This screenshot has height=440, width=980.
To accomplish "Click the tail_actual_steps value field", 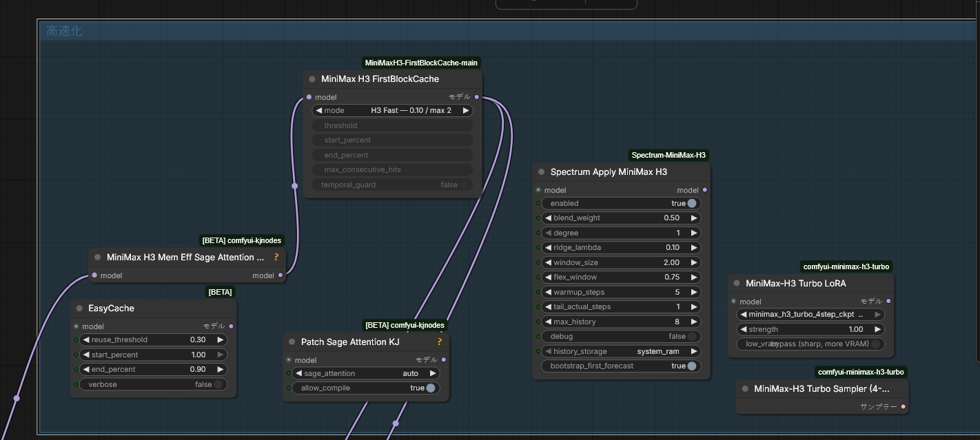I will [621, 306].
